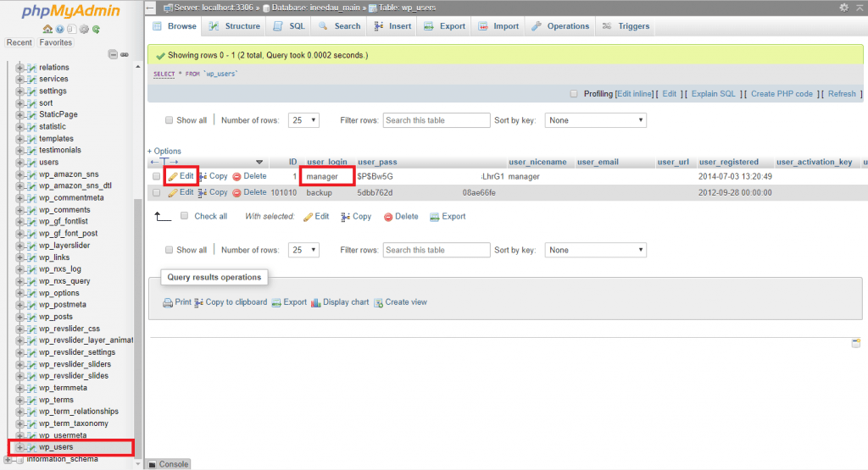Open the top Number of rows dropdown
The width and height of the screenshot is (868, 470).
tap(303, 120)
